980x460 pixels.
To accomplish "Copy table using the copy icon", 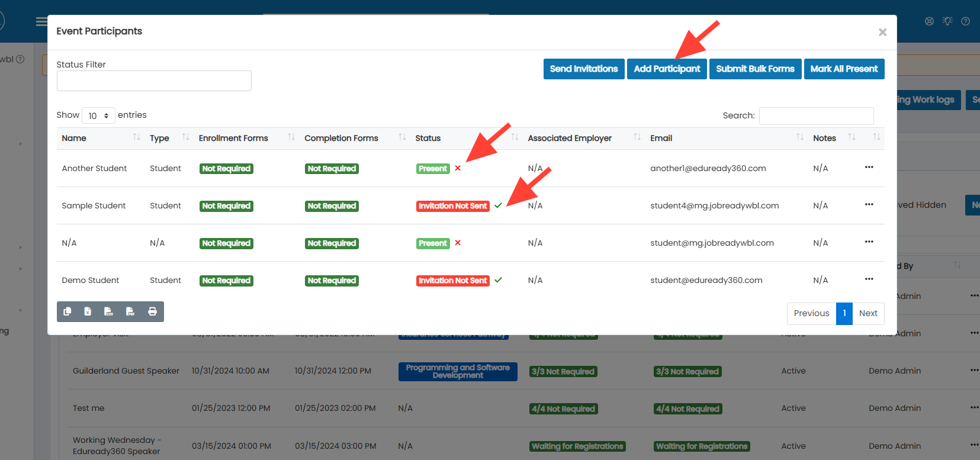I will (68, 311).
